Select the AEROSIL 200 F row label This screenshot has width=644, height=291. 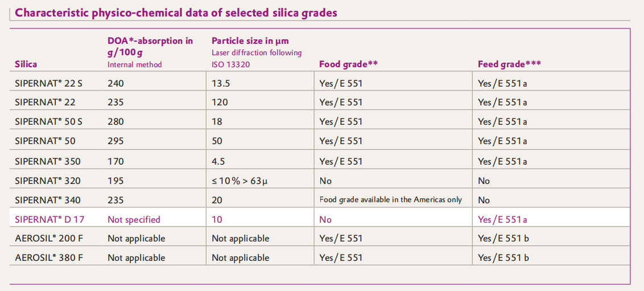49,238
